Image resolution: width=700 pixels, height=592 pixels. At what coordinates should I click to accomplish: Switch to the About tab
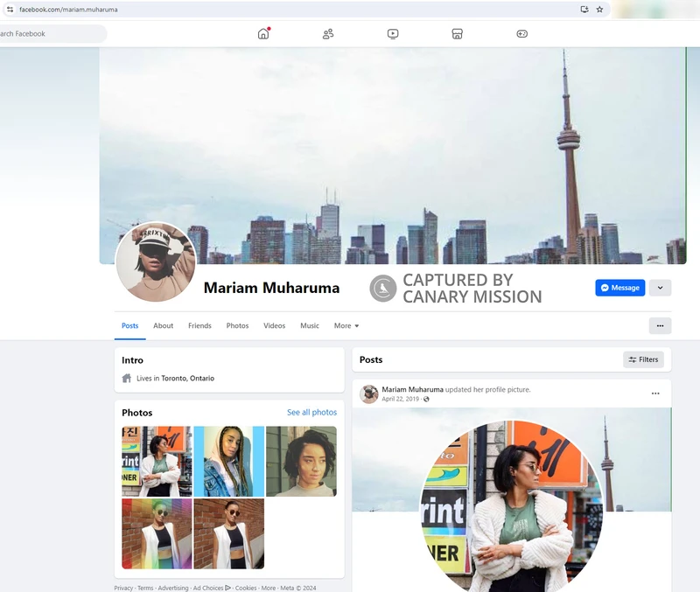pyautogui.click(x=163, y=325)
